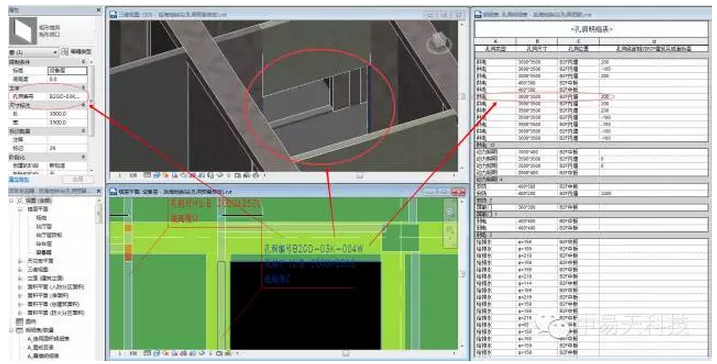Viewport: 717px width, 364px height.
Task: Expand the 三维视图 node in project browser
Action: point(20,270)
